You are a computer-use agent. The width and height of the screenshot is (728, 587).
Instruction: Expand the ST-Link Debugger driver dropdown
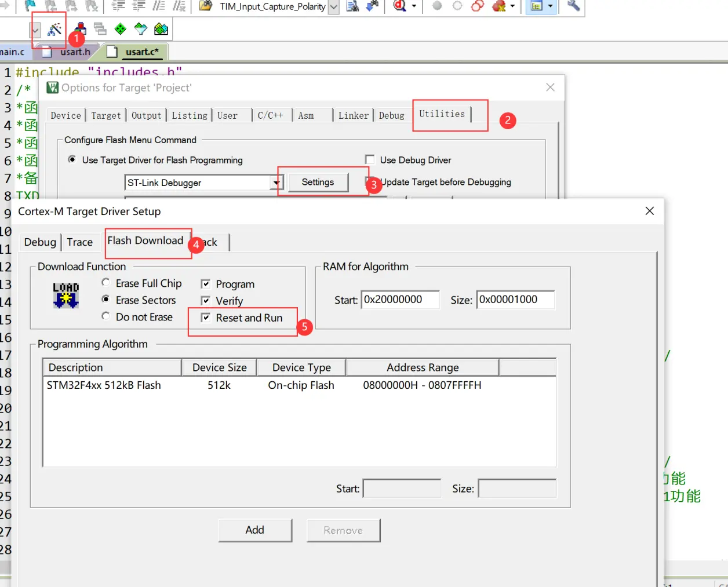(x=276, y=183)
